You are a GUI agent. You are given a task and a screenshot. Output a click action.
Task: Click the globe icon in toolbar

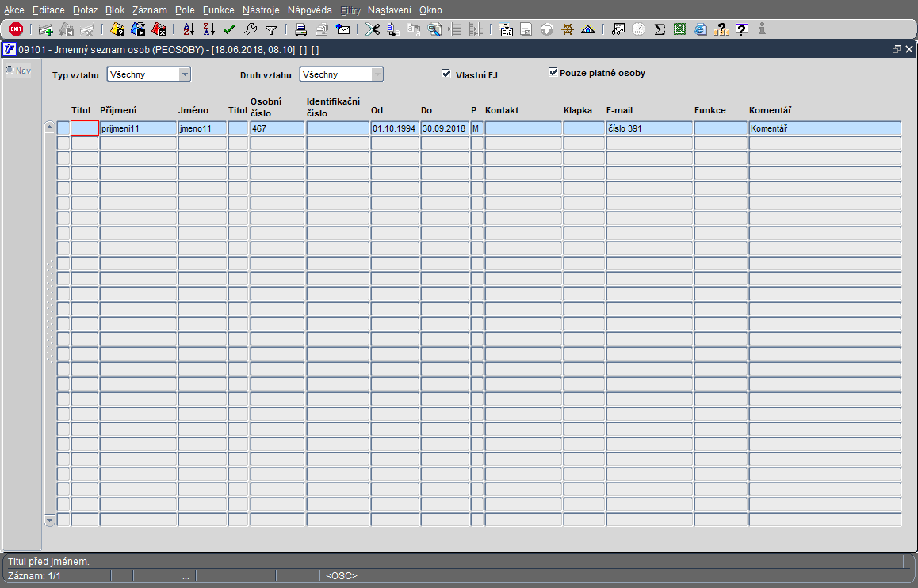(x=547, y=29)
